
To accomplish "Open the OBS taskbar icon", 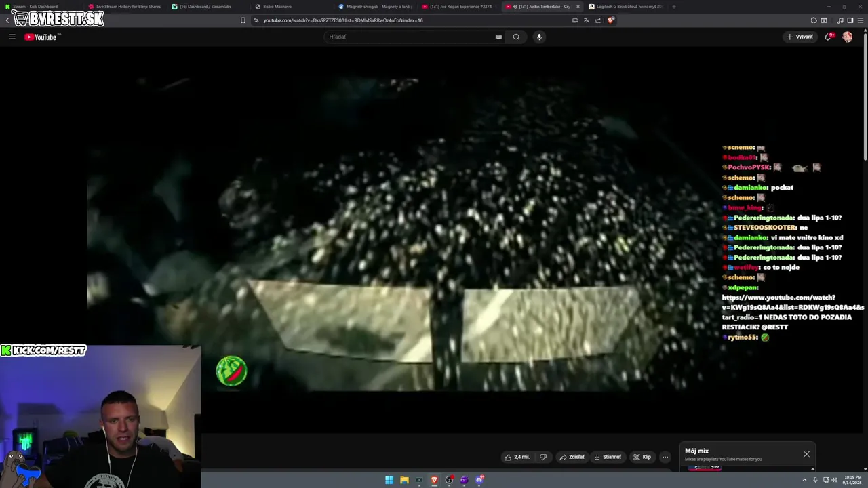I will (x=449, y=480).
